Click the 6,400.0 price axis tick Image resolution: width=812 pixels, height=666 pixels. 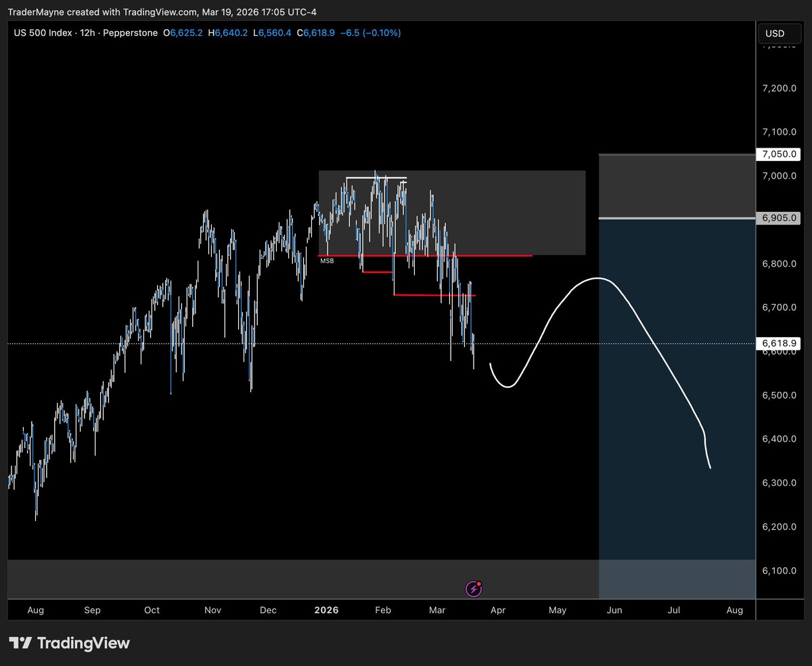(x=781, y=439)
